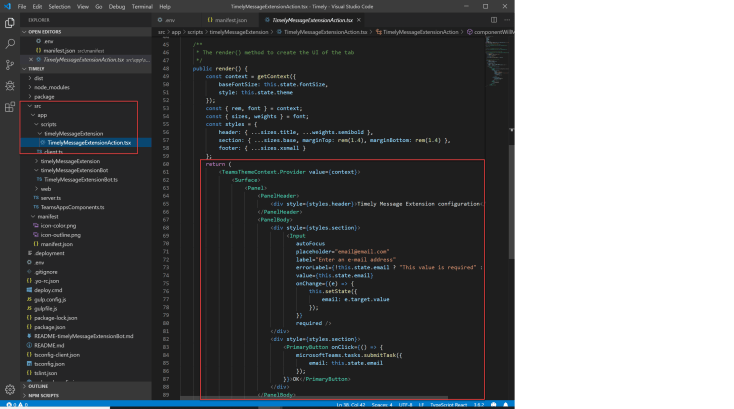The image size is (734, 409).
Task: Open icon-color.png file
Action: (x=58, y=226)
